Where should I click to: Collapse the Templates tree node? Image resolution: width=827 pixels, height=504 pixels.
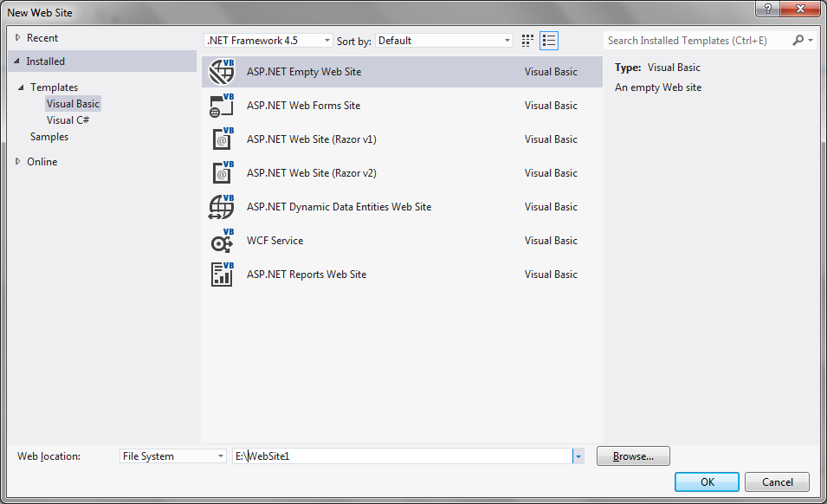coord(21,87)
